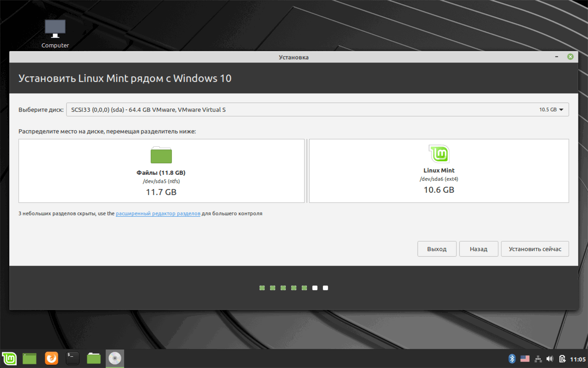
Task: Click the Linux Mint partition label
Action: (x=439, y=171)
